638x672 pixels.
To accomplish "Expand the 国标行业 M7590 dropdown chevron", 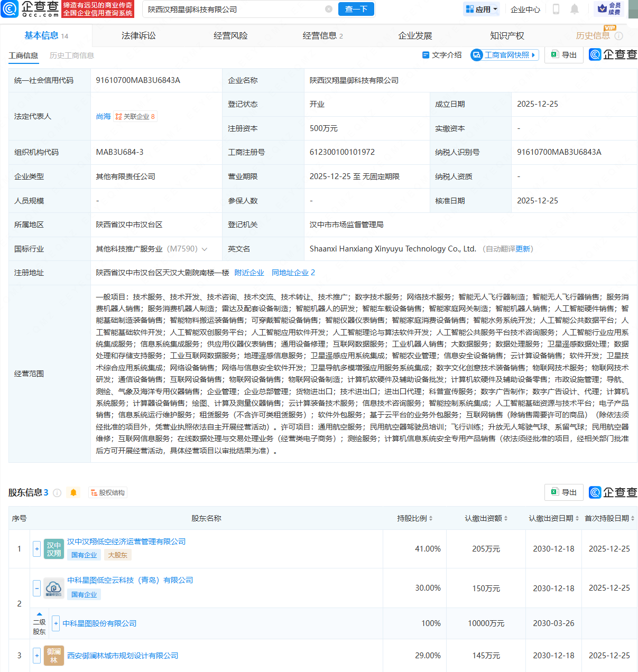I will (205, 249).
